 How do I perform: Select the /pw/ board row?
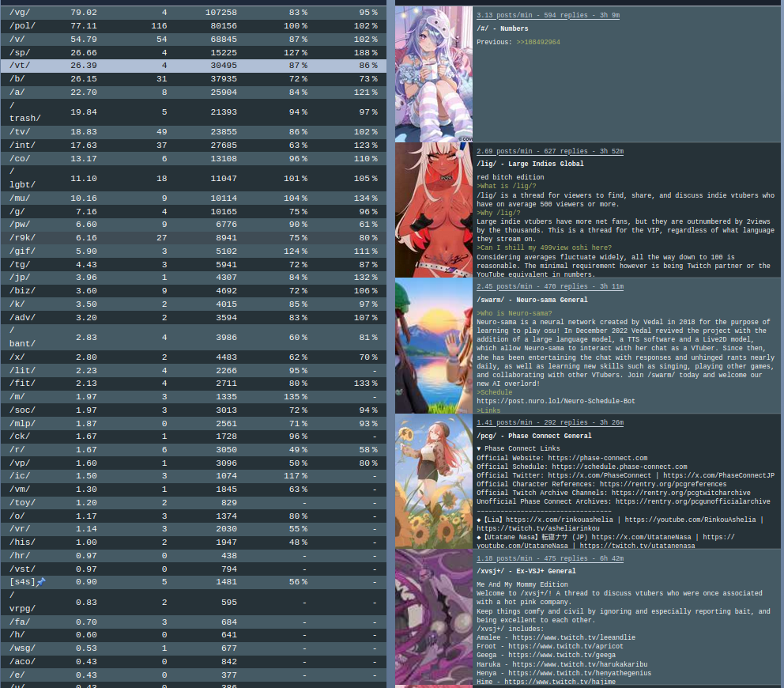pos(194,225)
